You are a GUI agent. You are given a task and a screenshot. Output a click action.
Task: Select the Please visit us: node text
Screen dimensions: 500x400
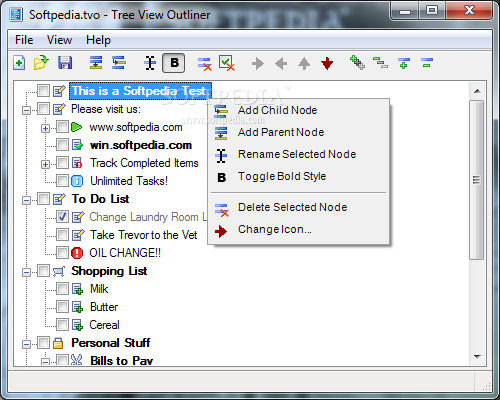[106, 109]
